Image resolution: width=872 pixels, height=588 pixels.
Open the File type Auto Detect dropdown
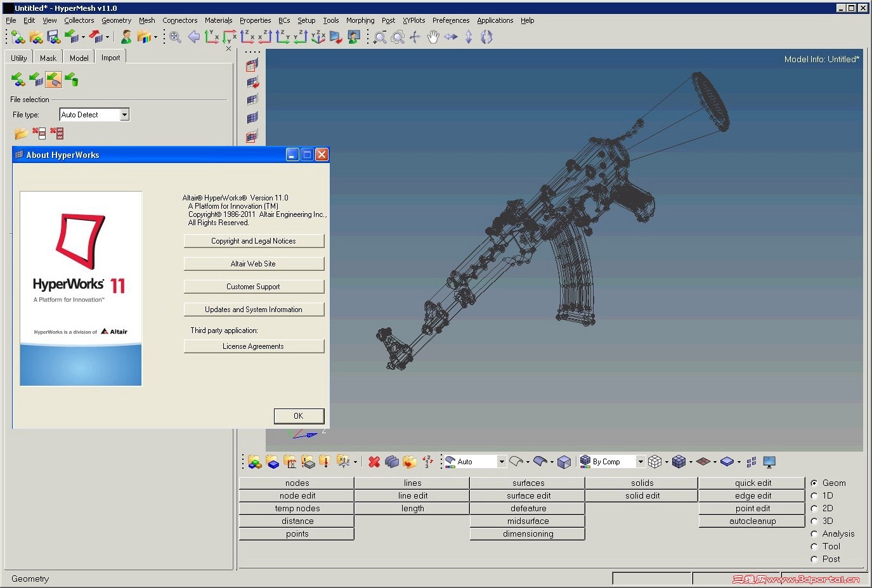pos(124,115)
